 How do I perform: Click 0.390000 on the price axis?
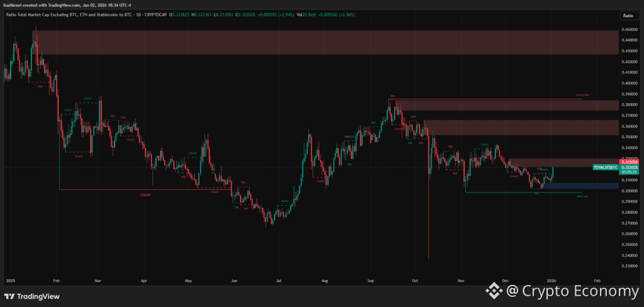[x=630, y=94]
